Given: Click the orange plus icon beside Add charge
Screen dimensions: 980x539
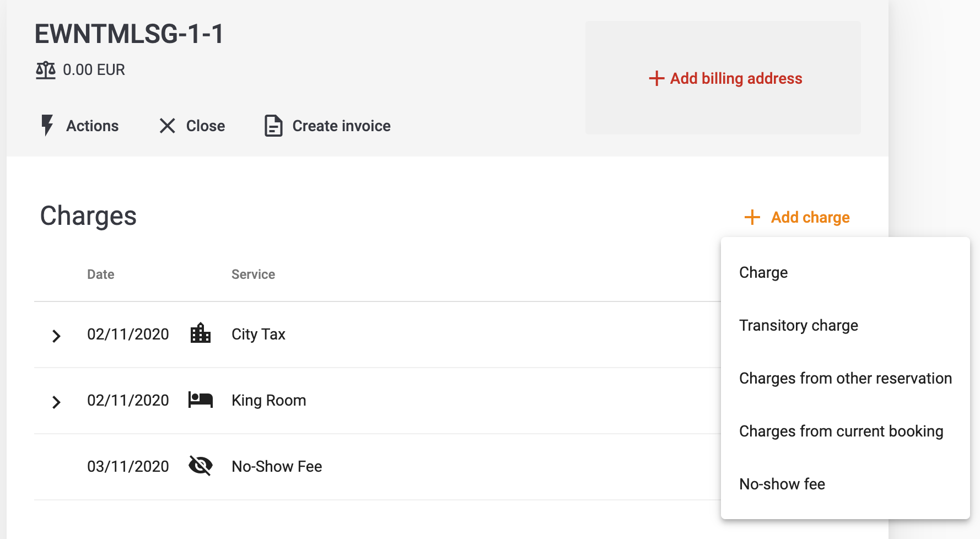Looking at the screenshot, I should 752,217.
